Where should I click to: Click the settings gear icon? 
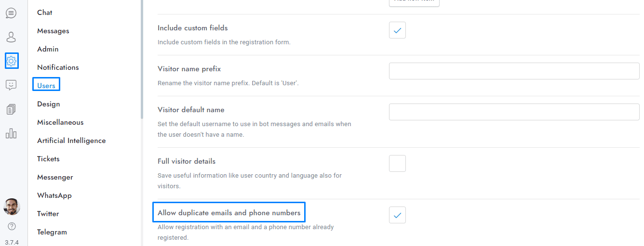(x=11, y=61)
